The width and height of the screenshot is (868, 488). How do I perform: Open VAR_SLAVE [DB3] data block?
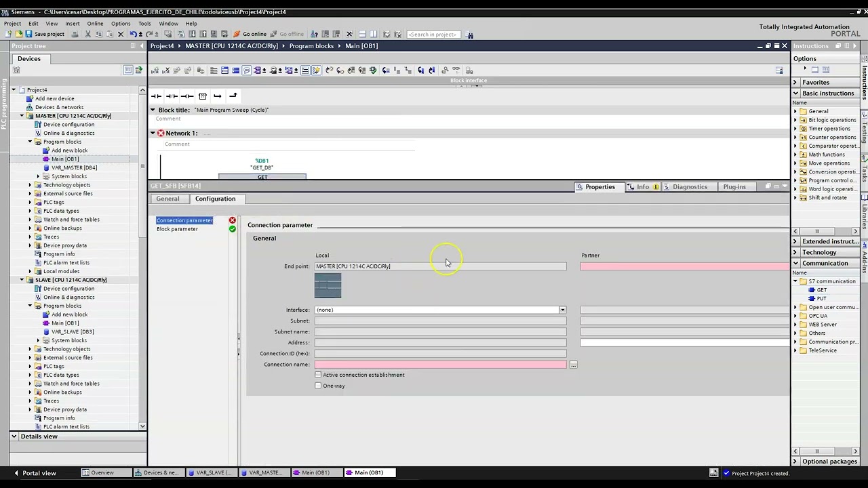[x=73, y=332]
